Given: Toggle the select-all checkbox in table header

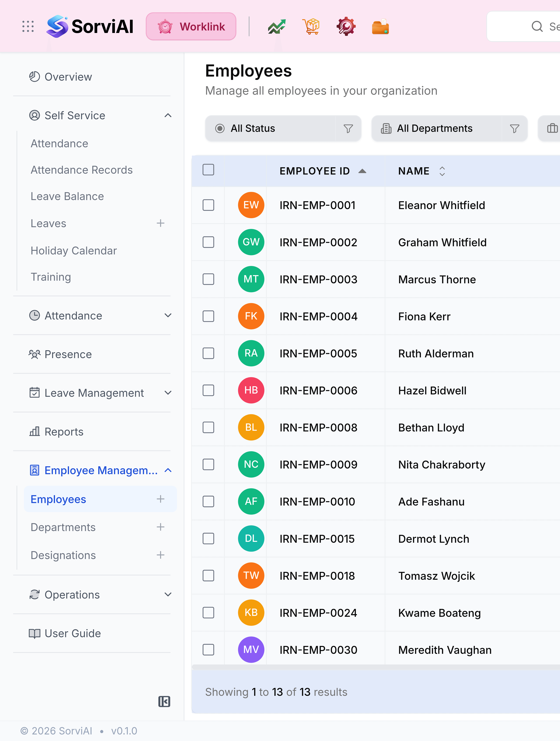Looking at the screenshot, I should (208, 170).
